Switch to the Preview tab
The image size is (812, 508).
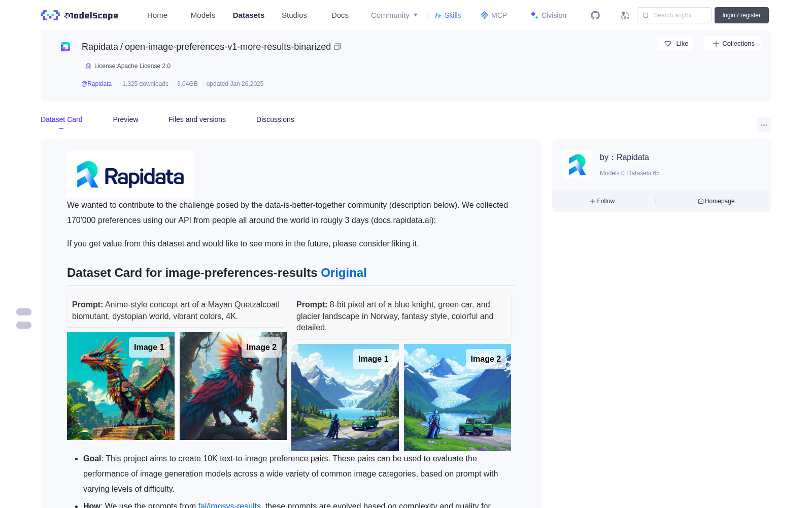point(125,119)
